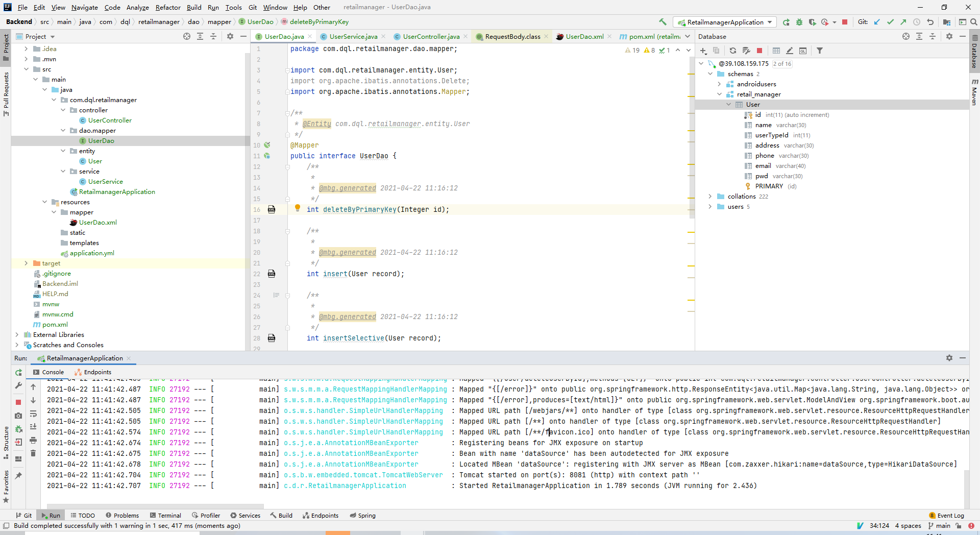Open the Refactor menu

168,7
